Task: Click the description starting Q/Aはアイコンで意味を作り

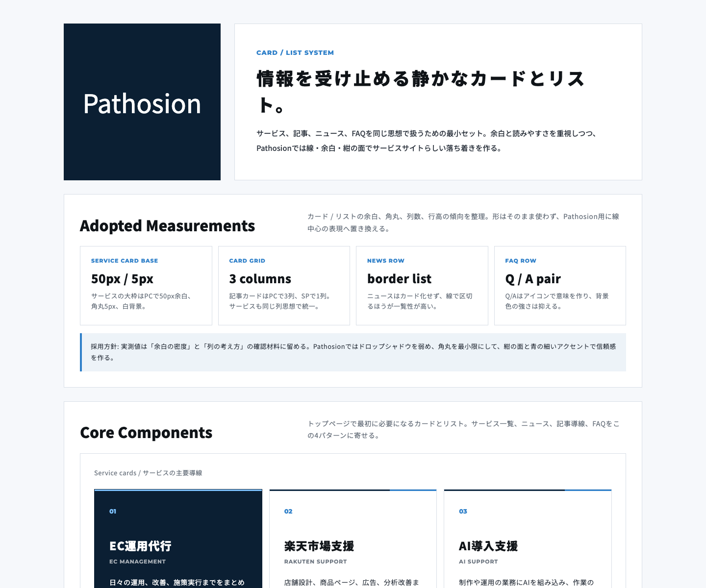Action: [x=557, y=301]
